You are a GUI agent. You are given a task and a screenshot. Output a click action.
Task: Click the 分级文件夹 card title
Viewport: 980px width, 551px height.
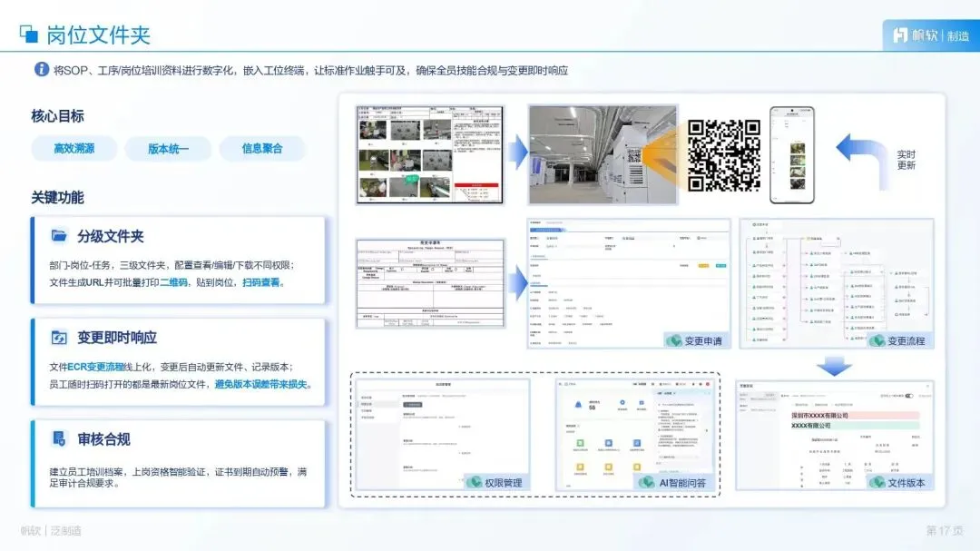tap(111, 236)
